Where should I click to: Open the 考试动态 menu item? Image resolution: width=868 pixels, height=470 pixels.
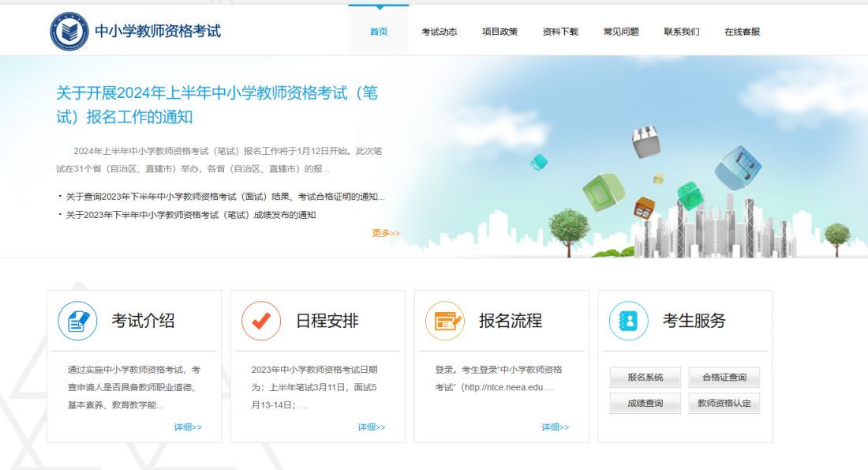(x=439, y=32)
